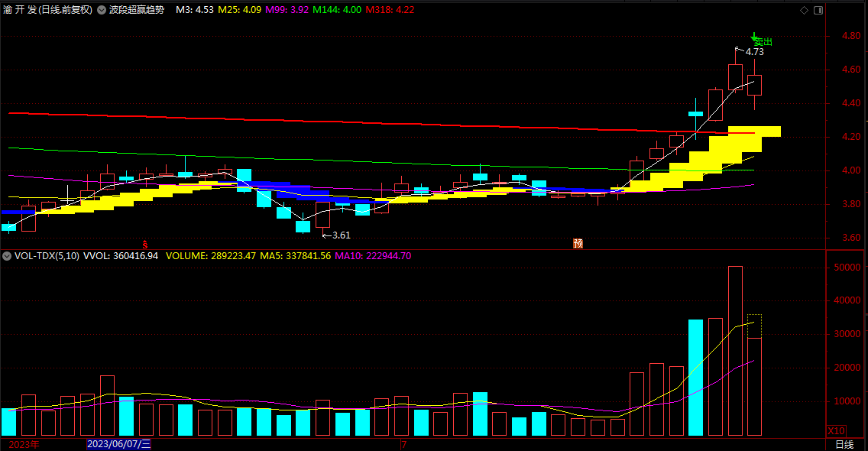Open the 预 forecast marker
This screenshot has width=868, height=451.
[578, 243]
